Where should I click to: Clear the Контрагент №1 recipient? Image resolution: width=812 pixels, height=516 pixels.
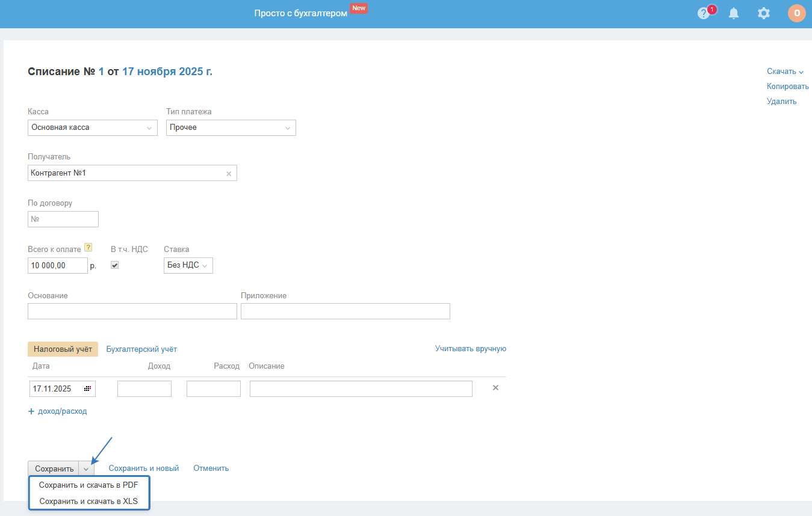click(x=229, y=174)
